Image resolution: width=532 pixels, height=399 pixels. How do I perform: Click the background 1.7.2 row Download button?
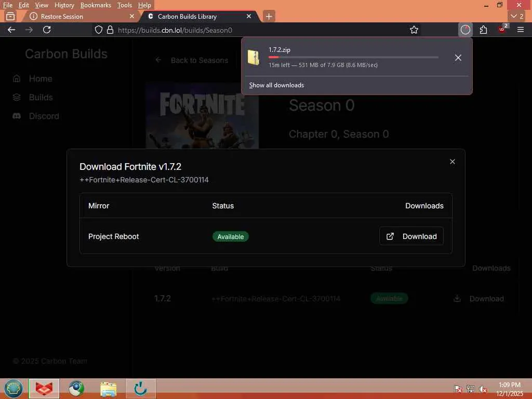478,299
